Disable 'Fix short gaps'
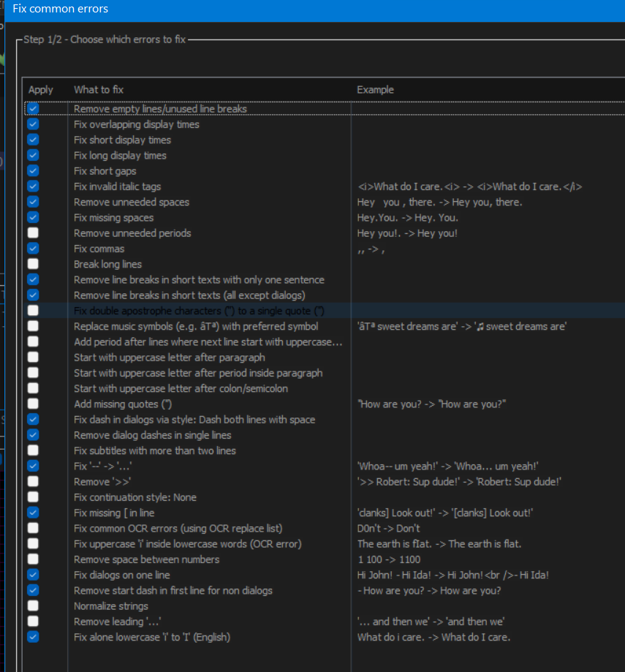625x672 pixels. [x=32, y=170]
